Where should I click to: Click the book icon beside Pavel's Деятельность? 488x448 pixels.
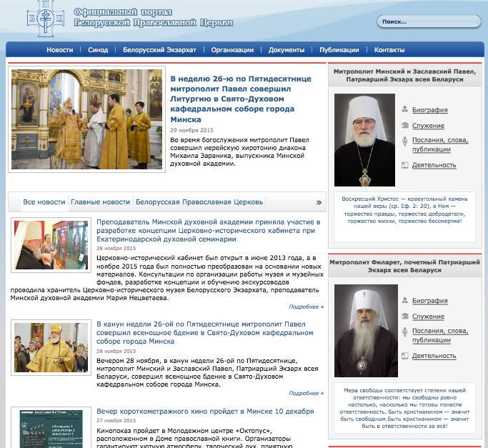coord(405,165)
